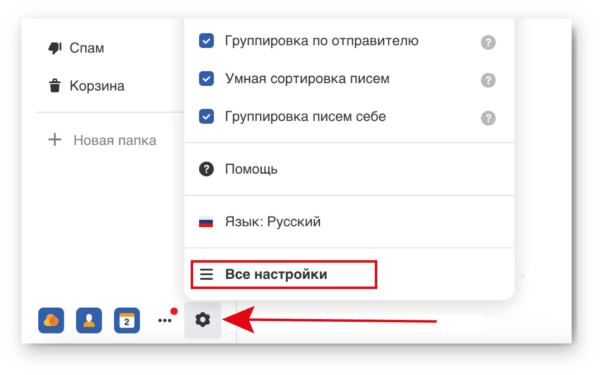600x375 pixels.
Task: Open the Помощь menu entry
Action: (x=349, y=169)
